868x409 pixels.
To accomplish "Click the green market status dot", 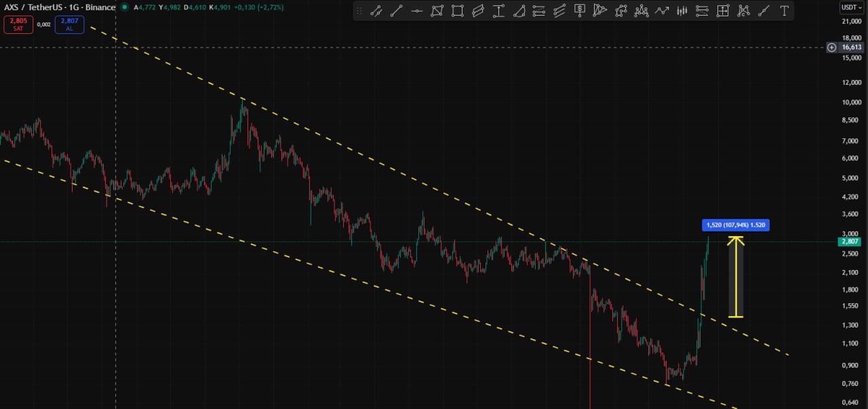I will point(124,7).
